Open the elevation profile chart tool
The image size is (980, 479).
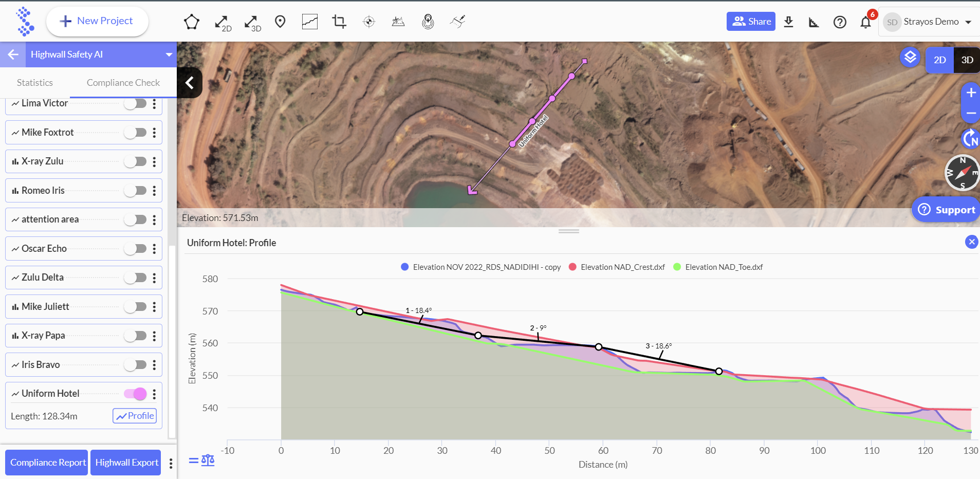[309, 22]
